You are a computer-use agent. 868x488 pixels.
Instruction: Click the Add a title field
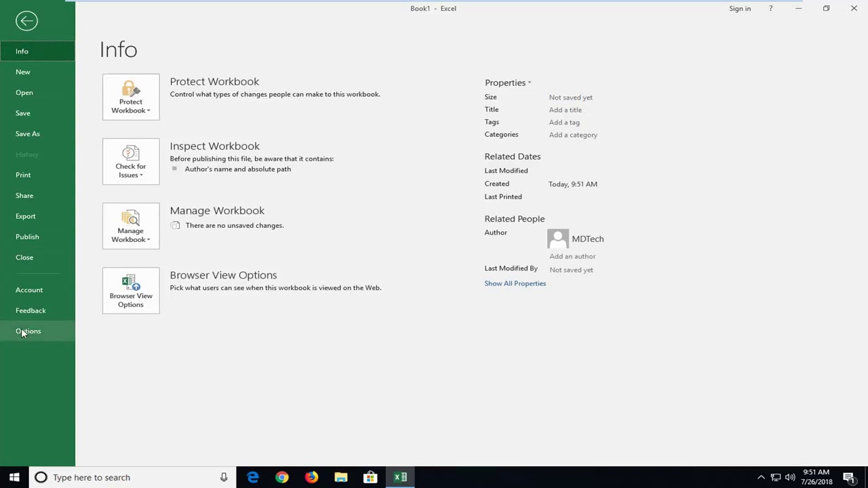pyautogui.click(x=566, y=110)
